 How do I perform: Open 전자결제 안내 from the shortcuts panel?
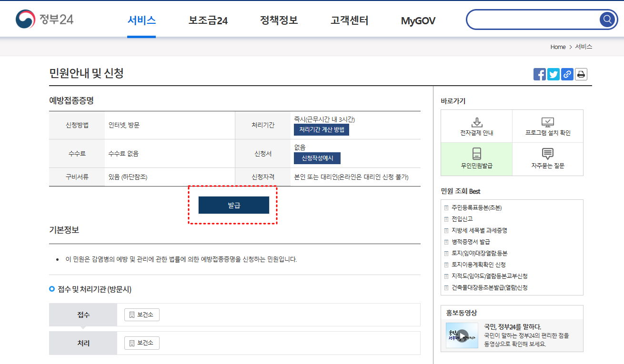(477, 125)
